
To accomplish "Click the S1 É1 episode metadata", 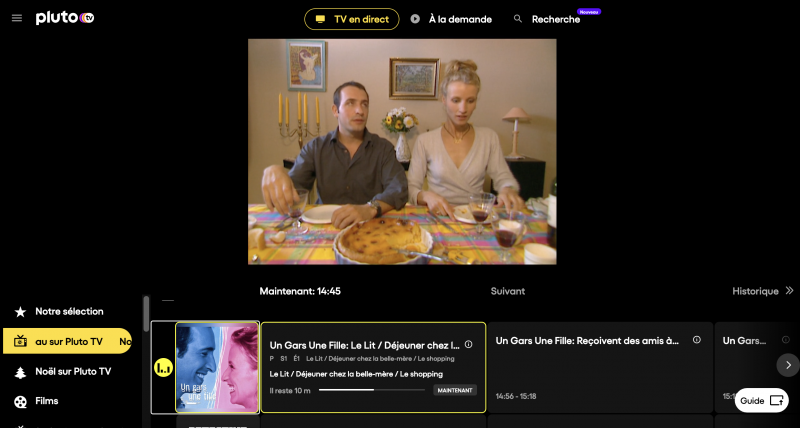I will pos(290,359).
